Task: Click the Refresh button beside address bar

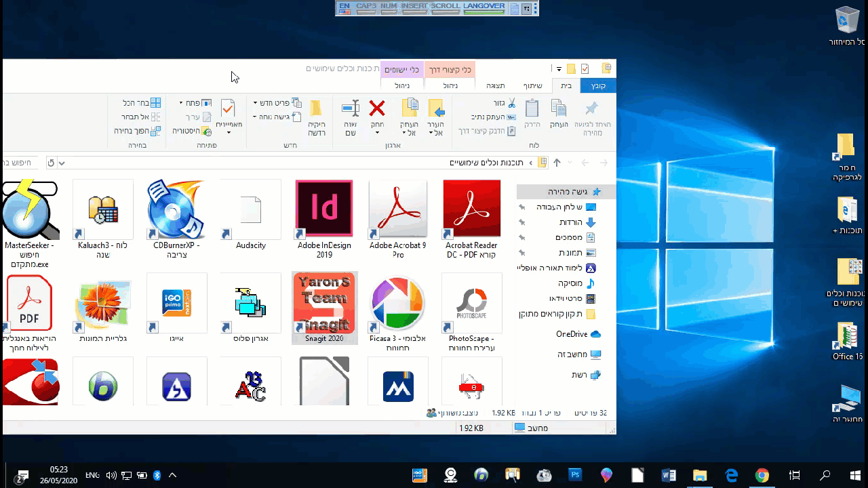Action: point(51,163)
